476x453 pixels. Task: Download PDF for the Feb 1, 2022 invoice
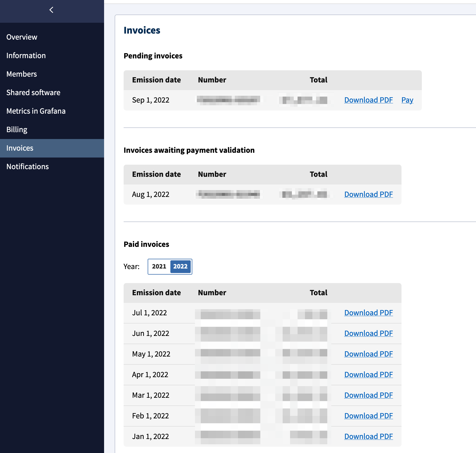(368, 416)
